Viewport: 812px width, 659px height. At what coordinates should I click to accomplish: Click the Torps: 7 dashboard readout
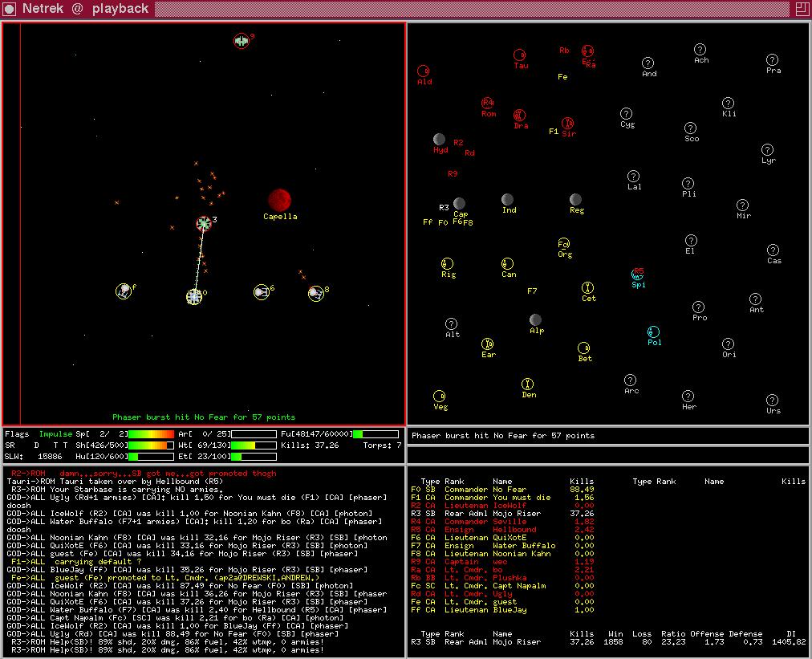(x=382, y=445)
